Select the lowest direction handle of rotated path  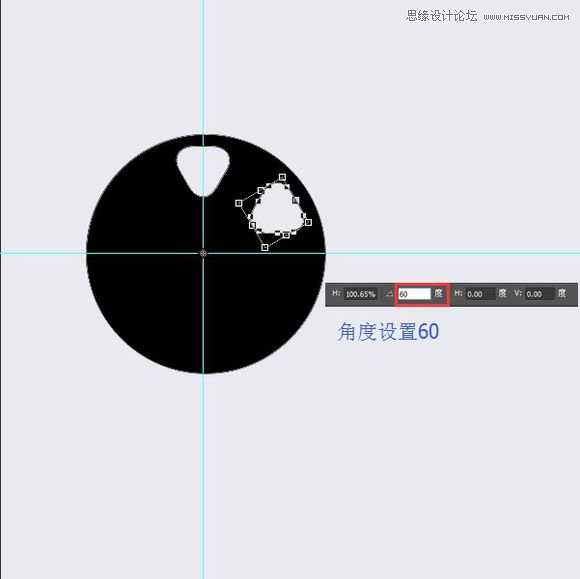pyautogui.click(x=264, y=247)
